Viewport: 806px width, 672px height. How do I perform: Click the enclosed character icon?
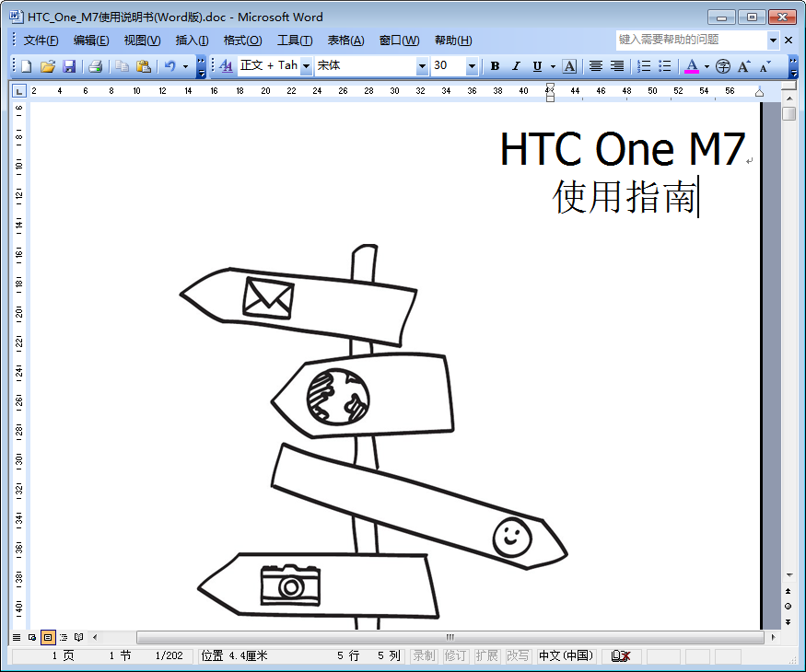[723, 66]
